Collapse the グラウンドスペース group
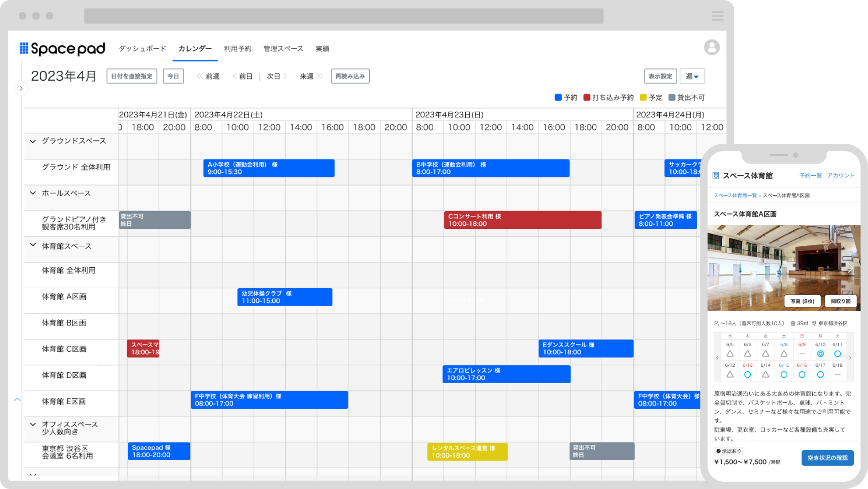Screen dimensions: 868x489 click(33, 141)
